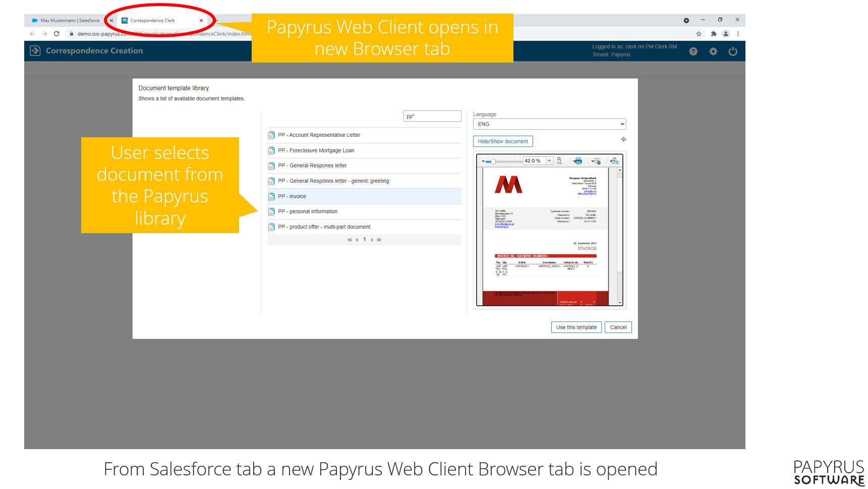This screenshot has width=868, height=489.
Task: Click the printer icon in preview toolbar
Action: tap(578, 160)
